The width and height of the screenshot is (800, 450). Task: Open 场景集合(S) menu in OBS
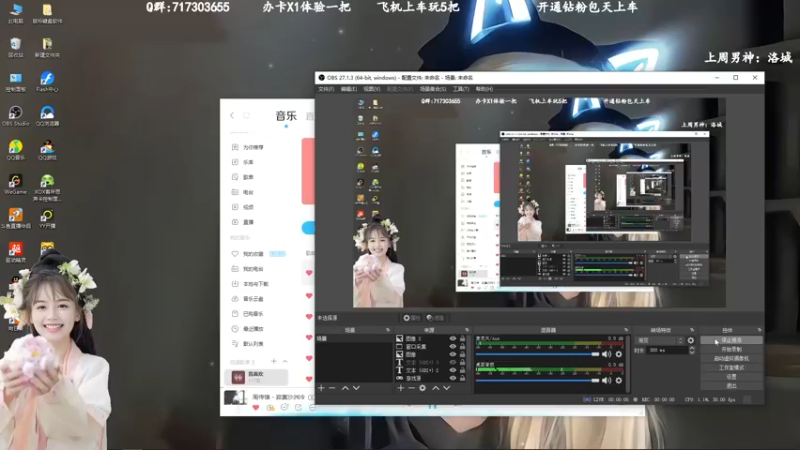coord(433,89)
